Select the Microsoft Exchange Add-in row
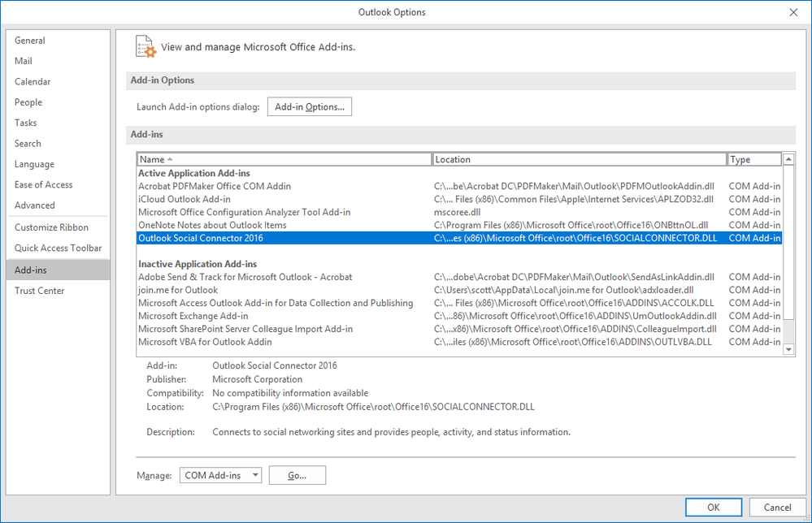812x523 pixels. (x=459, y=316)
